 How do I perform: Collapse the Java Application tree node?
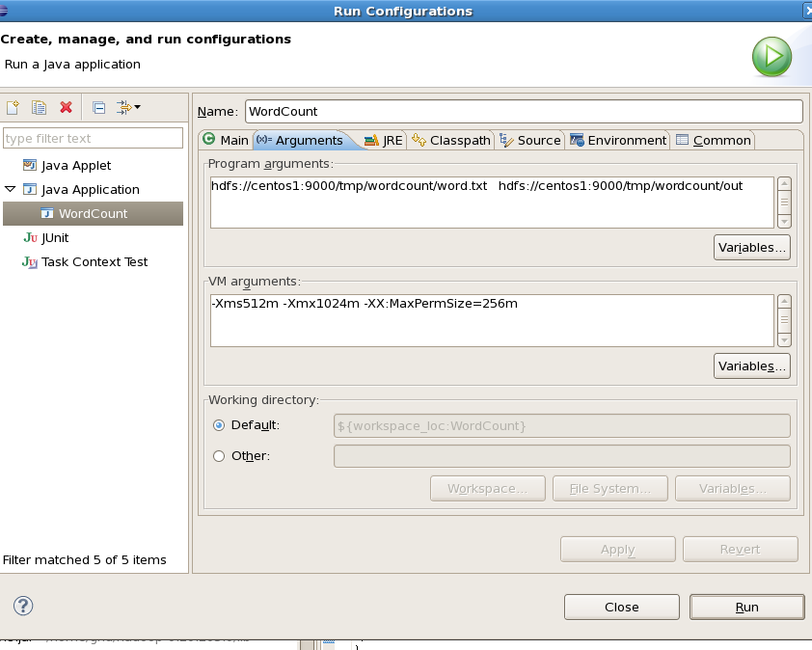click(10, 189)
